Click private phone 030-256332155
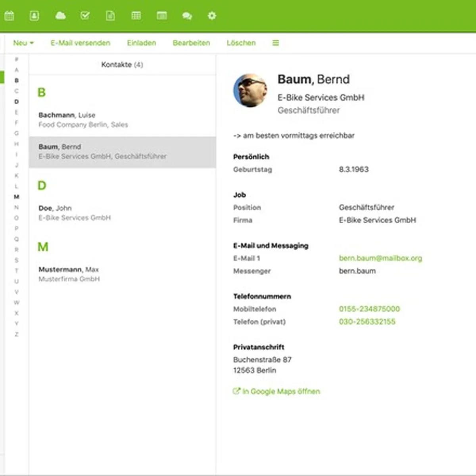 tap(367, 322)
